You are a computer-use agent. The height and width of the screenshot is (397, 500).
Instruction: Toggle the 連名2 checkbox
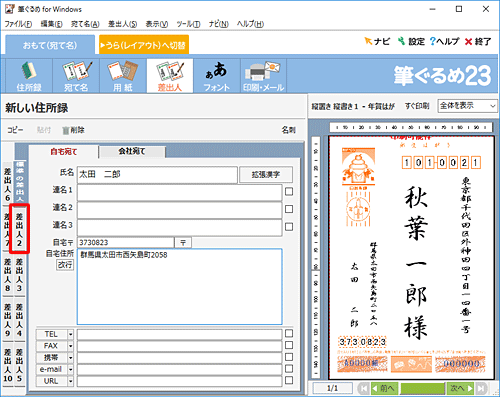coord(289,209)
